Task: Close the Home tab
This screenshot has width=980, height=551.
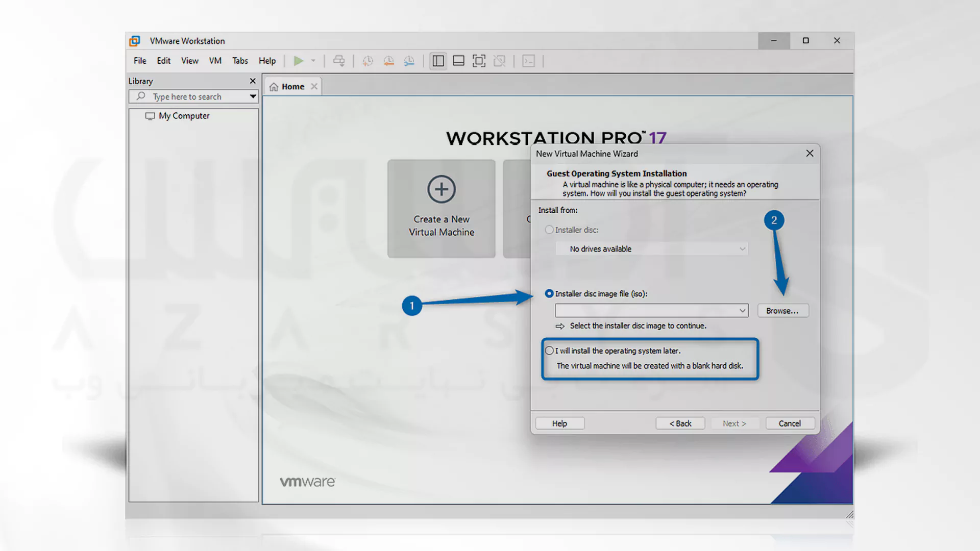Action: coord(314,87)
